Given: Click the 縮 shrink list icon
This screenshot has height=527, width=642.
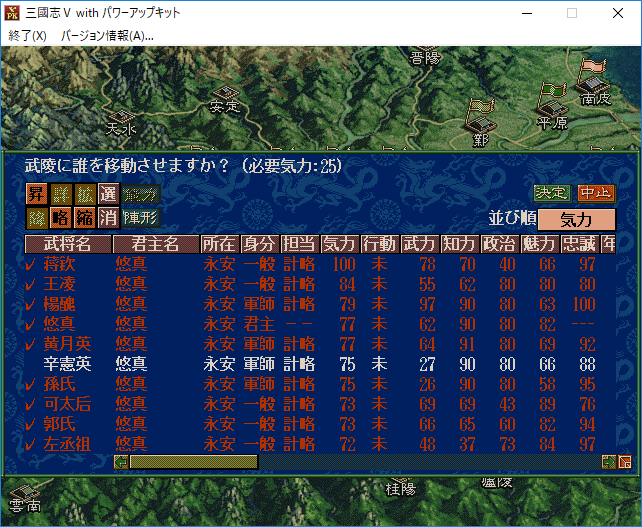Looking at the screenshot, I should 85,216.
